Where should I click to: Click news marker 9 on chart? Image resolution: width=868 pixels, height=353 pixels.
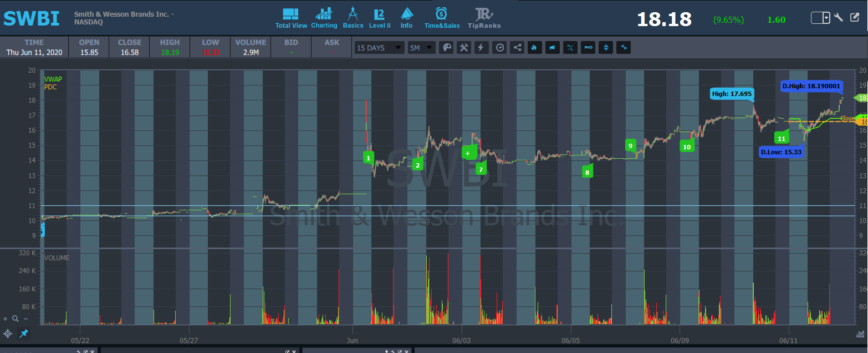tap(630, 146)
